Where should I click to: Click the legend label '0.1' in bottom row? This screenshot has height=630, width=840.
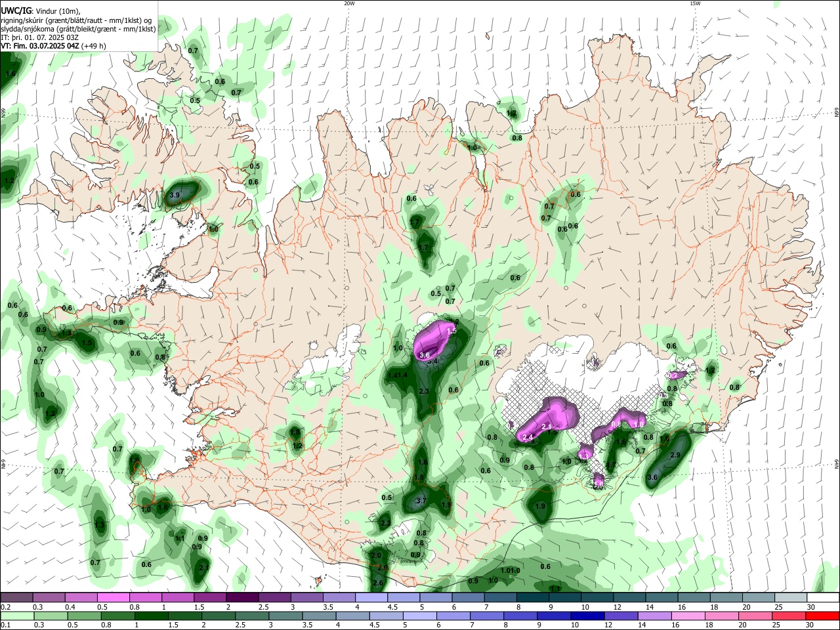pos(5,625)
